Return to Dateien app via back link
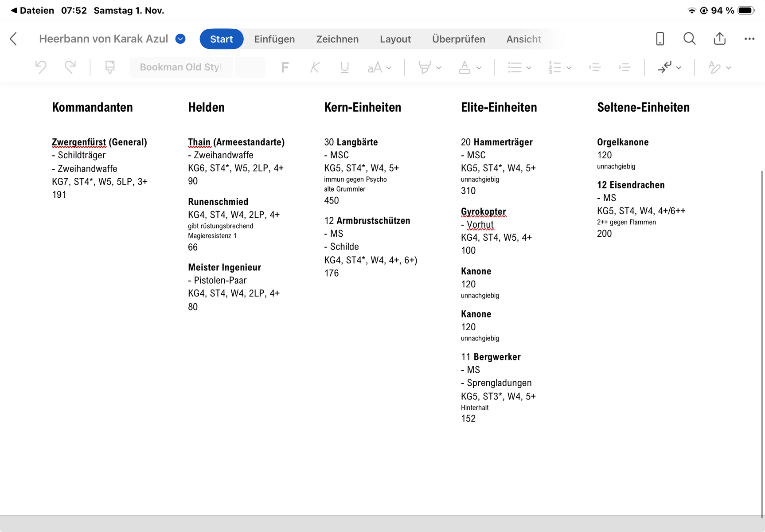This screenshot has height=532, width=765. pyautogui.click(x=32, y=11)
